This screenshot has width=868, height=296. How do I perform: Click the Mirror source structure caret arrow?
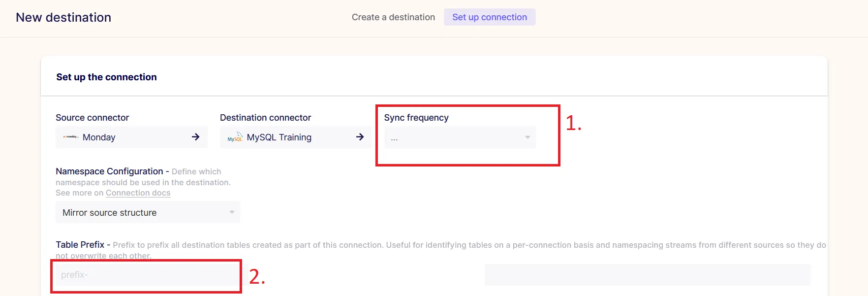(x=232, y=212)
